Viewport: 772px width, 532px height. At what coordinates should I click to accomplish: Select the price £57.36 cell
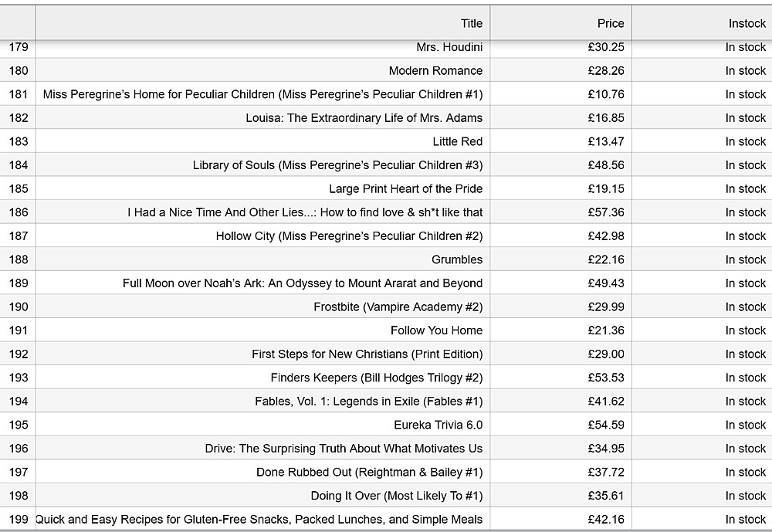tap(606, 212)
